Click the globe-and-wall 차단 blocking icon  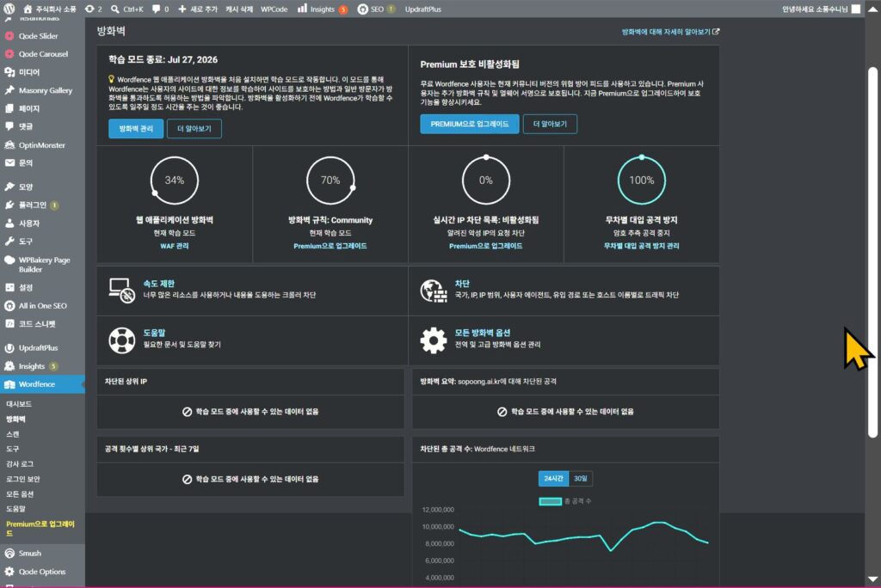point(434,291)
